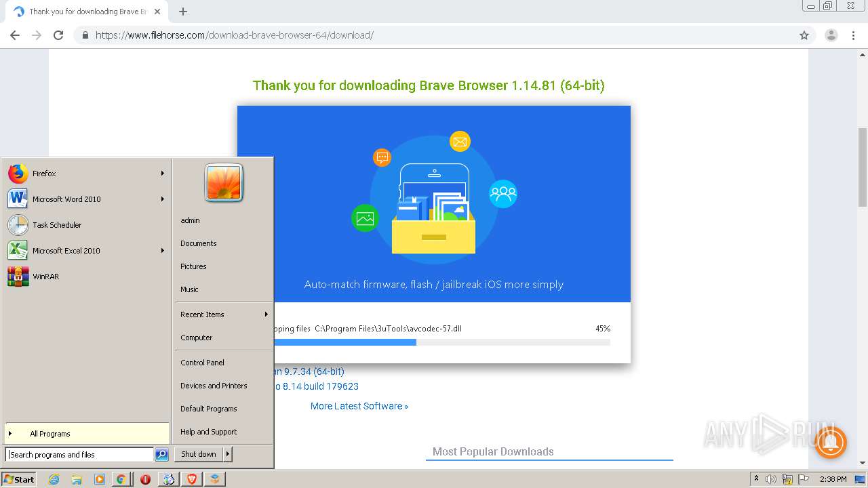Select the Brave download tab
868x488 pixels.
[x=87, y=12]
